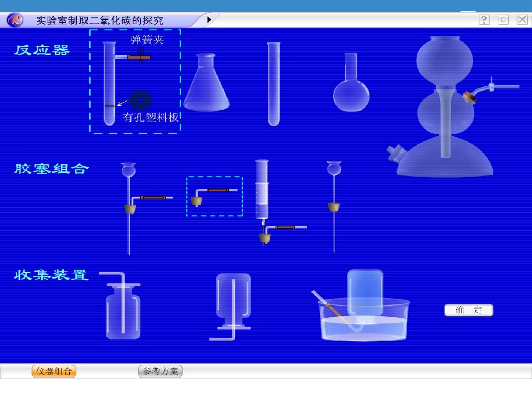This screenshot has height=399, width=532.
Task: Click the spring clamp on the test tube
Action: click(140, 55)
